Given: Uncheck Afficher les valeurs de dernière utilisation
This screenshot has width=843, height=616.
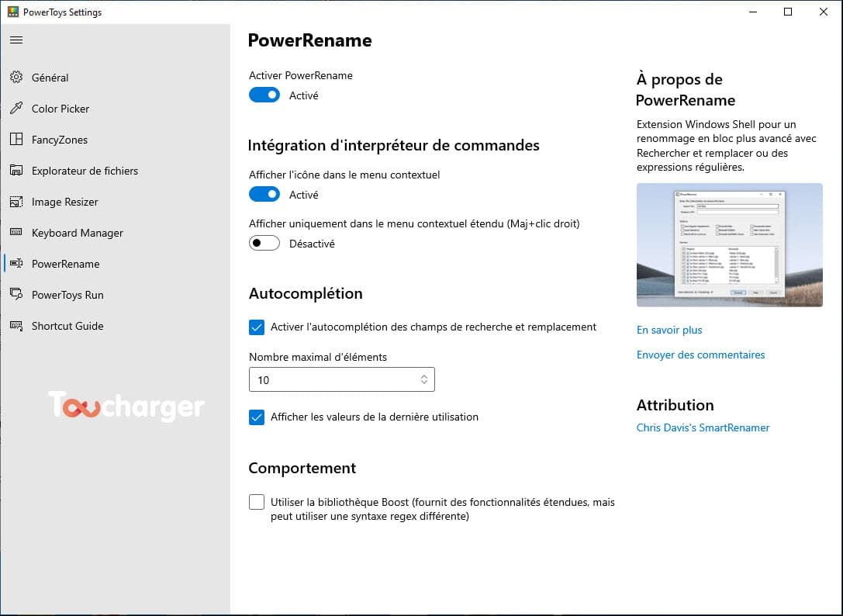Looking at the screenshot, I should click(x=257, y=417).
